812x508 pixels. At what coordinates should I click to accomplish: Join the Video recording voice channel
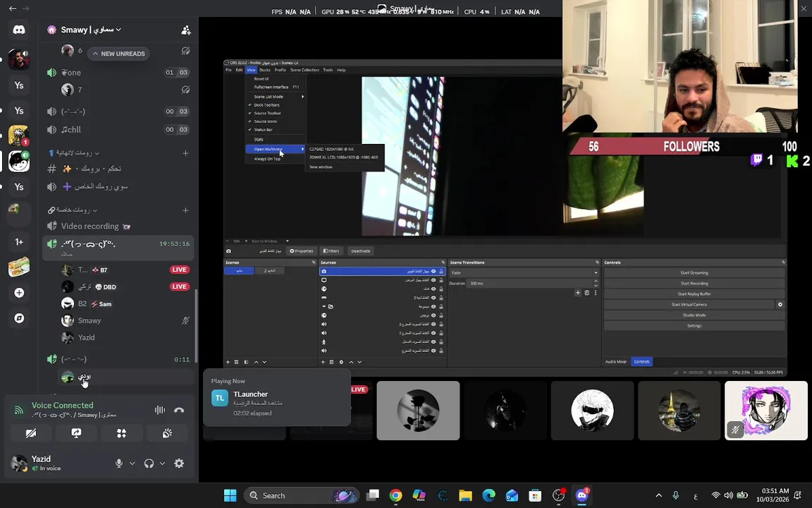[118, 226]
